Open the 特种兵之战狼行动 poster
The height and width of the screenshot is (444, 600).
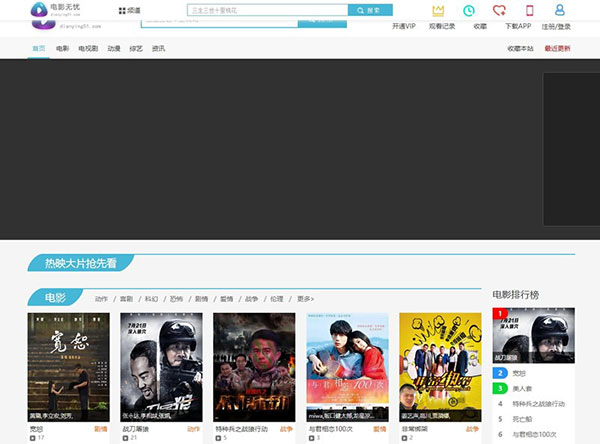(254, 367)
